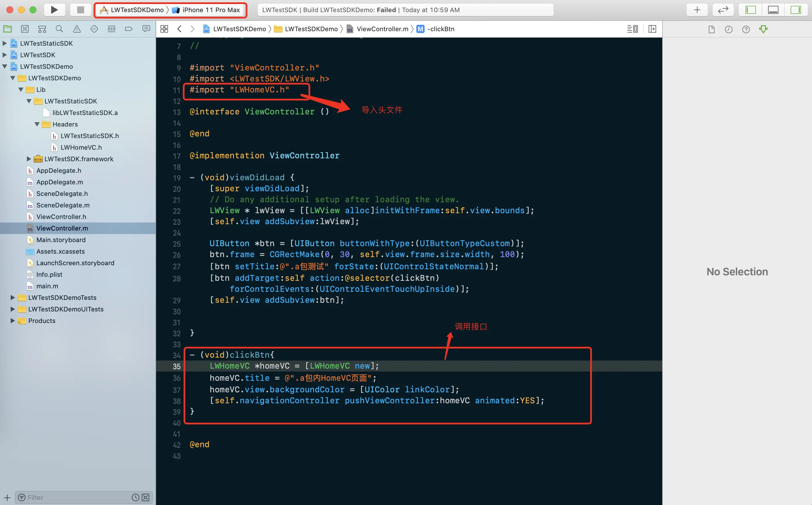Select iPhone 11 Pro Max destination

click(211, 10)
